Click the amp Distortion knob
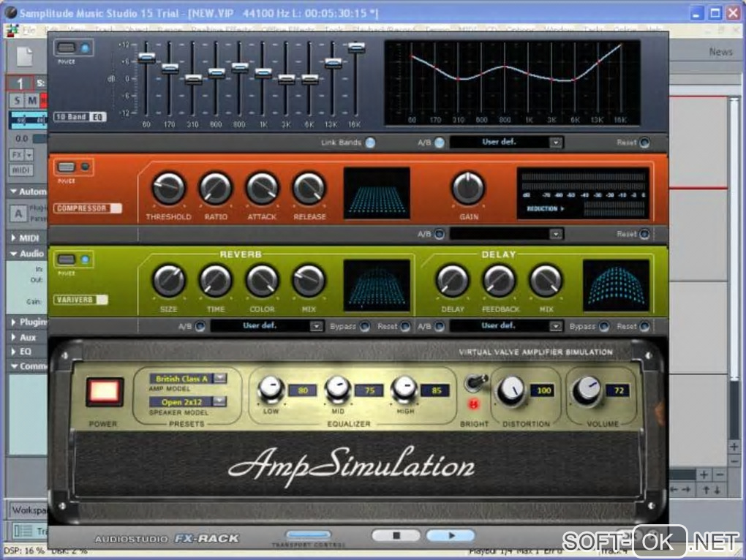746x560 pixels. coord(510,390)
